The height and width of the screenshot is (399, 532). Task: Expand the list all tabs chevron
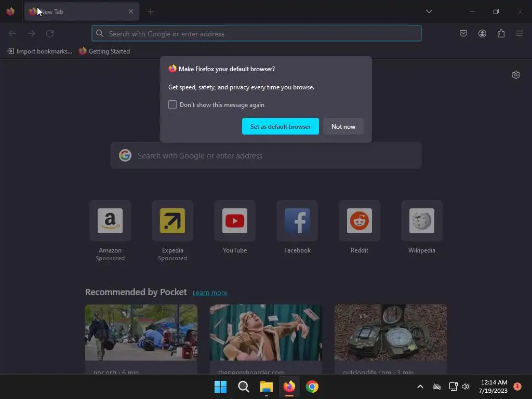(x=429, y=11)
